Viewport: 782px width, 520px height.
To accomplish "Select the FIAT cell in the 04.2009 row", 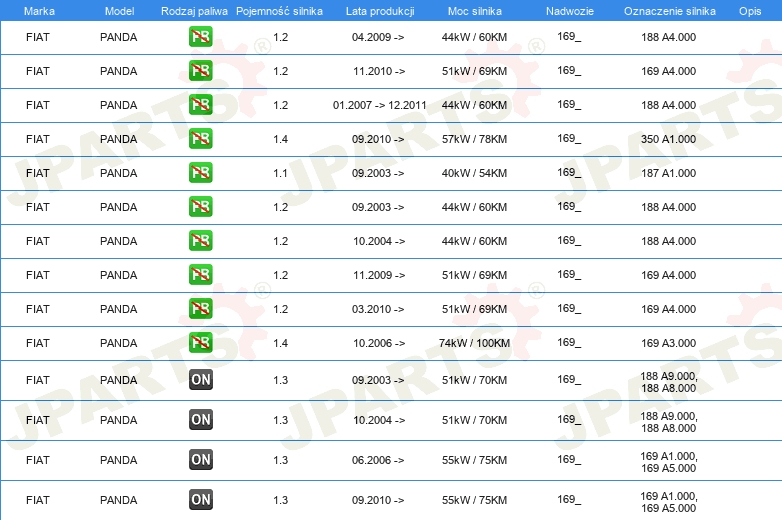I will [x=38, y=37].
